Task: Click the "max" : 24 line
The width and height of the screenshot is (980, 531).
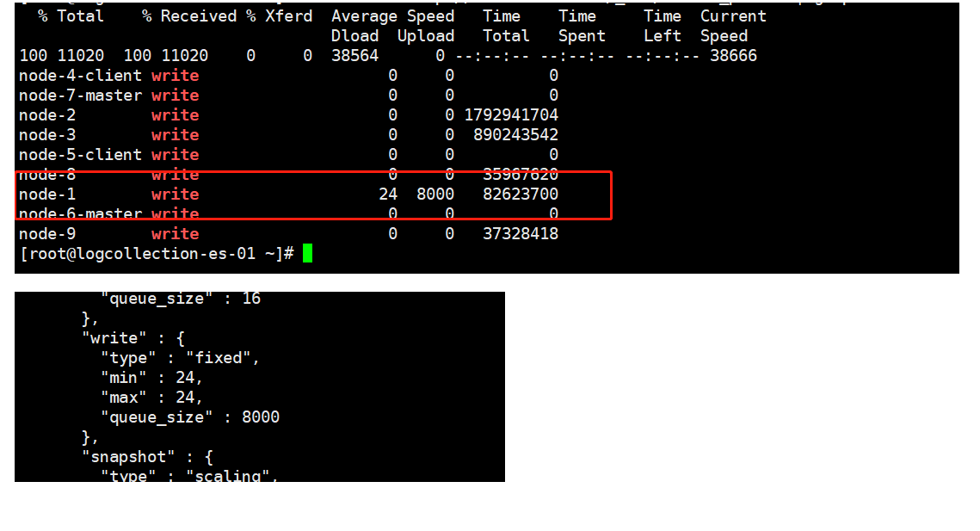Action: click(152, 398)
